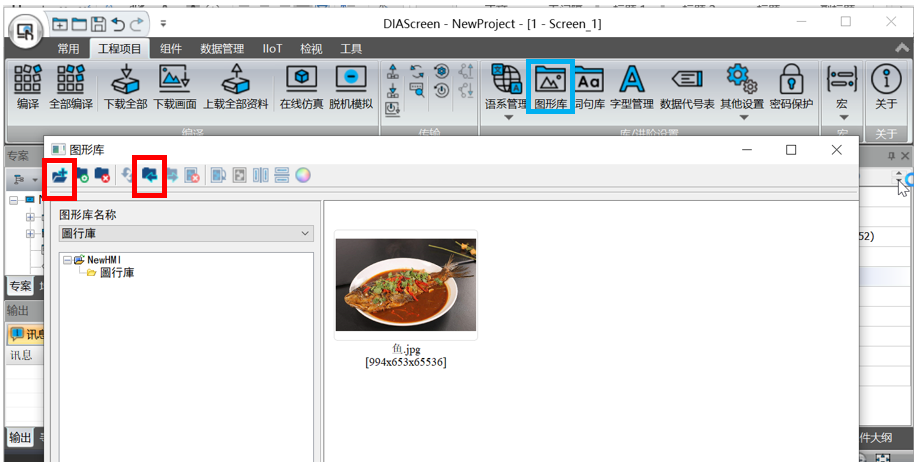Click the import picture icon in 图形库 toolbar
The width and height of the screenshot is (916, 465).
pyautogui.click(x=149, y=175)
